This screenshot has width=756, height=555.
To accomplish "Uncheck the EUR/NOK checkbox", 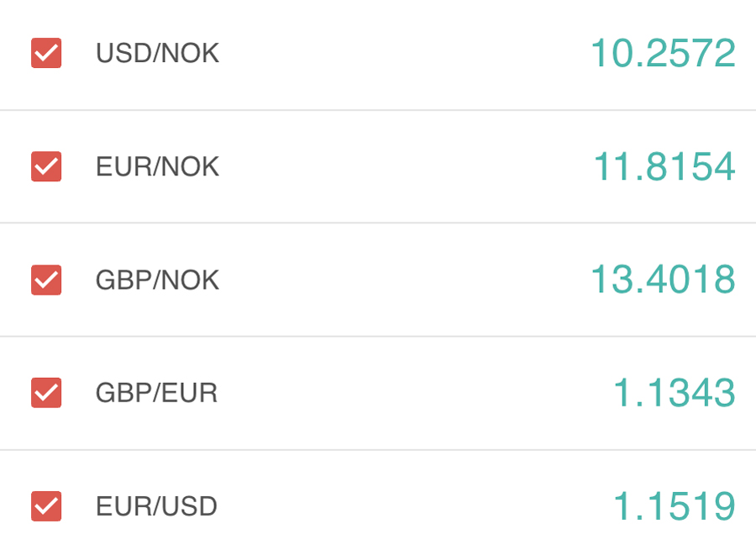I will (46, 166).
